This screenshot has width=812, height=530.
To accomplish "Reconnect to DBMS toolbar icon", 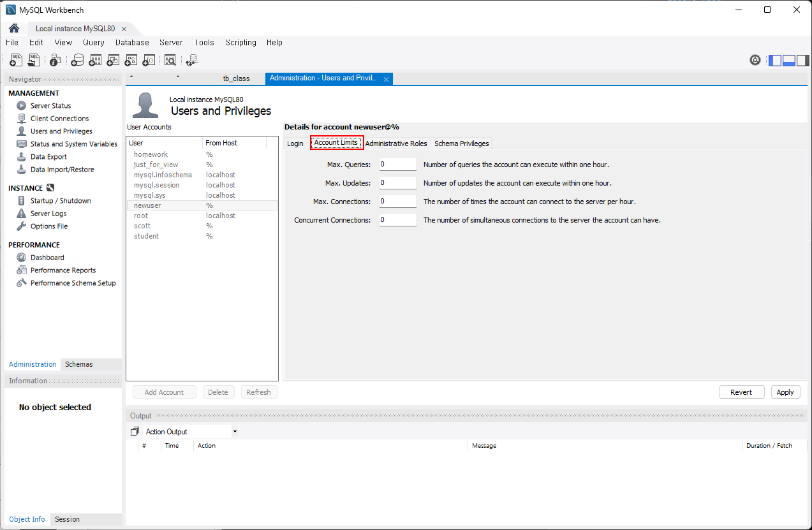I will click(191, 60).
